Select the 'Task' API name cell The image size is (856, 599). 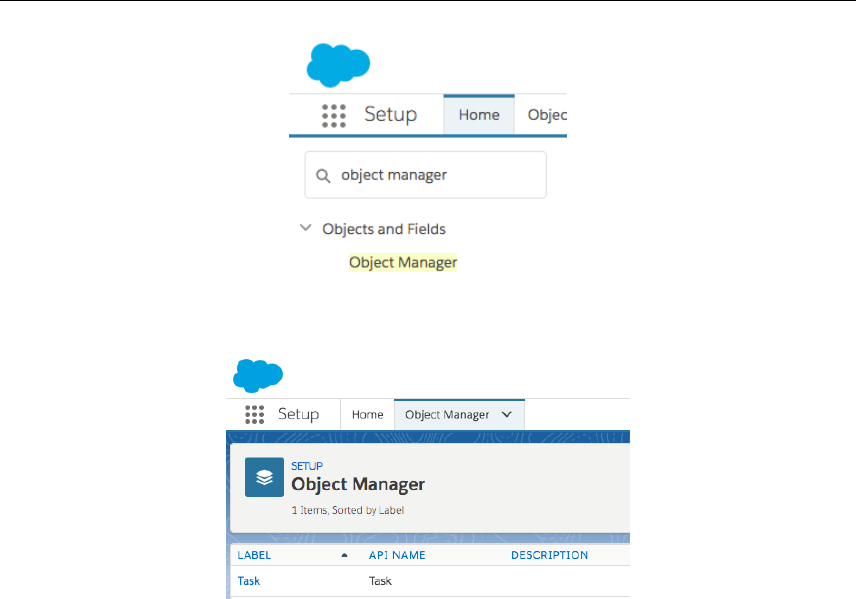tap(380, 581)
